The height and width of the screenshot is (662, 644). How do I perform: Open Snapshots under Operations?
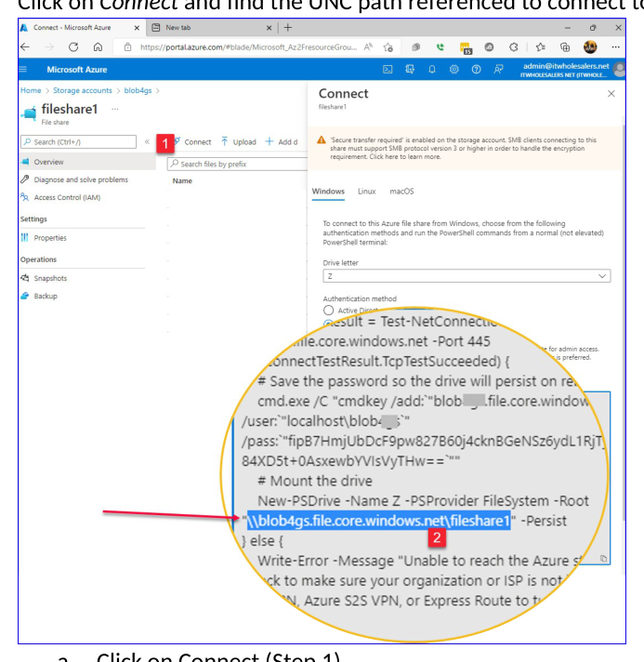pos(44,278)
